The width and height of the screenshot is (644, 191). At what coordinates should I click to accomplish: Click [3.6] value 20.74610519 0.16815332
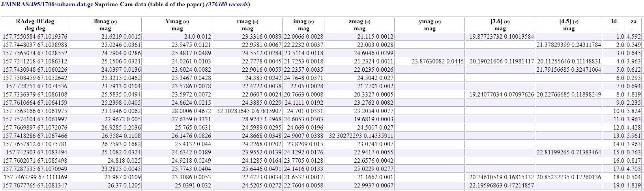tap(502, 177)
